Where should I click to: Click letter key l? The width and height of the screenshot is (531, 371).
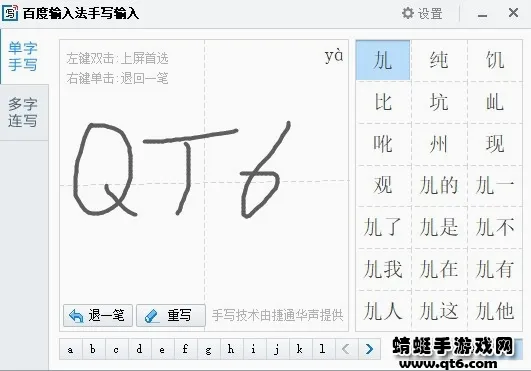click(x=324, y=349)
